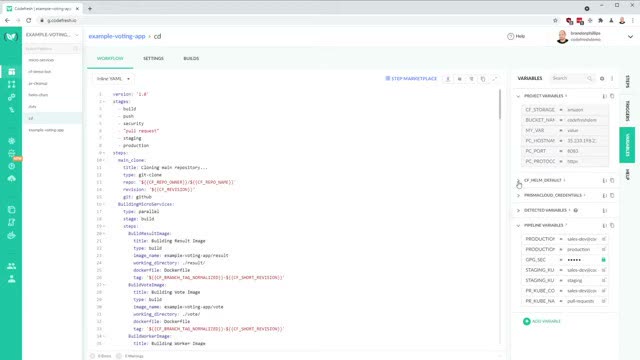This screenshot has height=360, width=640.
Task: Click the Help button in header
Action: coord(516,36)
